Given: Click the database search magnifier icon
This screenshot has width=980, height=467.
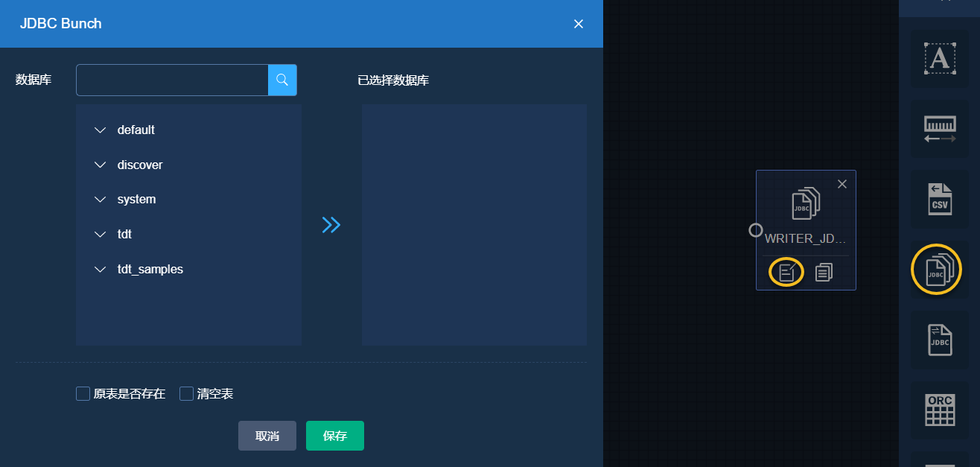Looking at the screenshot, I should (x=282, y=80).
